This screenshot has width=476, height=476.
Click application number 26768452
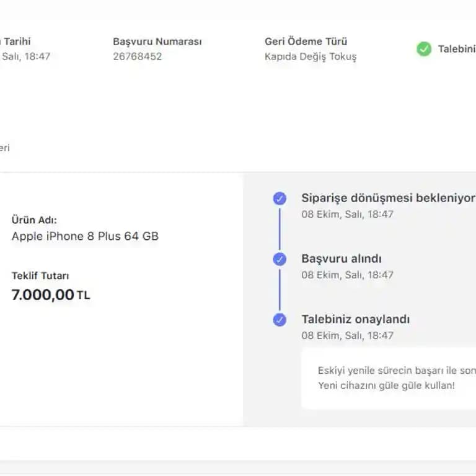pos(137,56)
